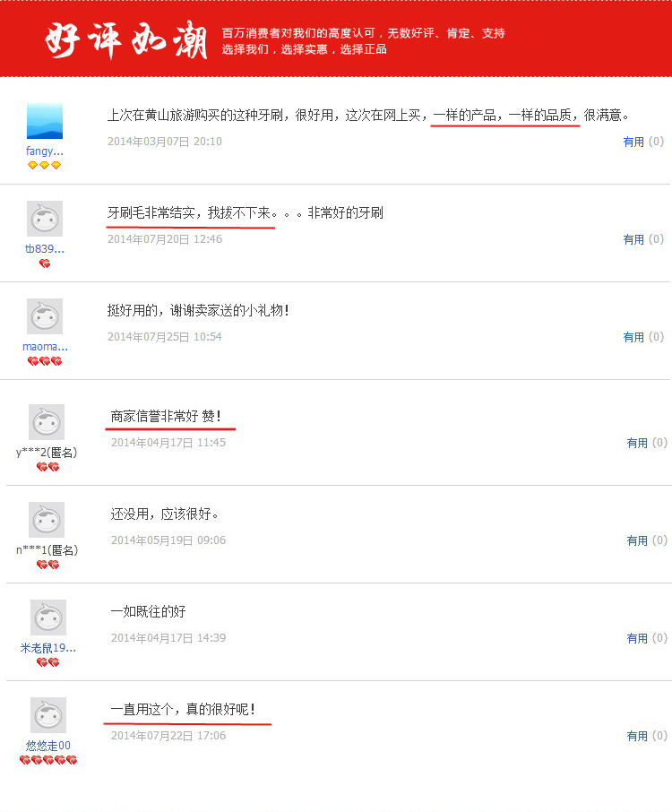Mark the 一如既往的好 review as 有用
This screenshot has width=672, height=812.
tap(637, 638)
